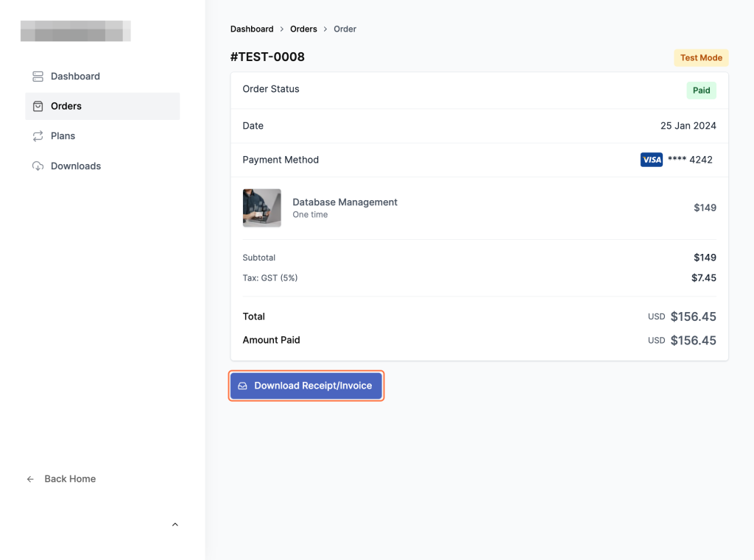This screenshot has height=560, width=754.
Task: Click the Total row $156.45 amount
Action: [x=694, y=316]
